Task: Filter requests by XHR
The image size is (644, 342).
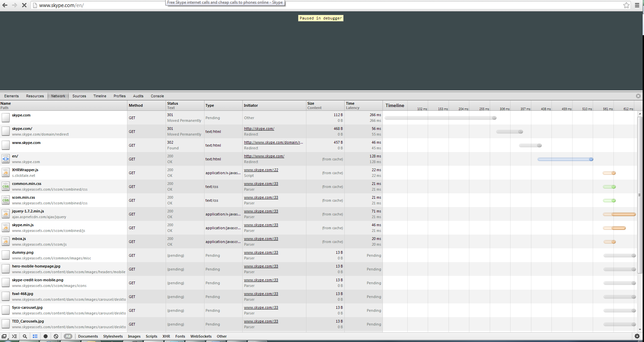Action: click(166, 336)
